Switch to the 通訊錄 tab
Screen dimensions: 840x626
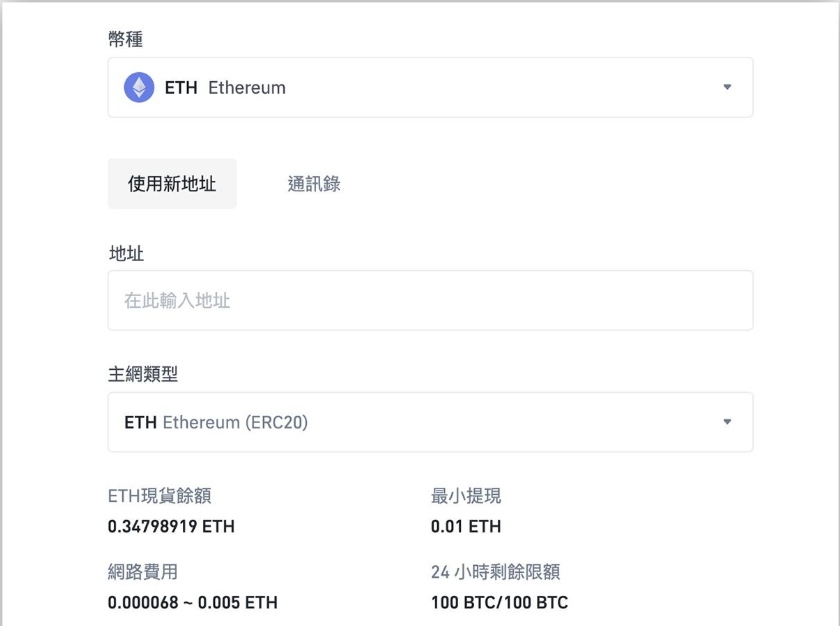(x=314, y=184)
